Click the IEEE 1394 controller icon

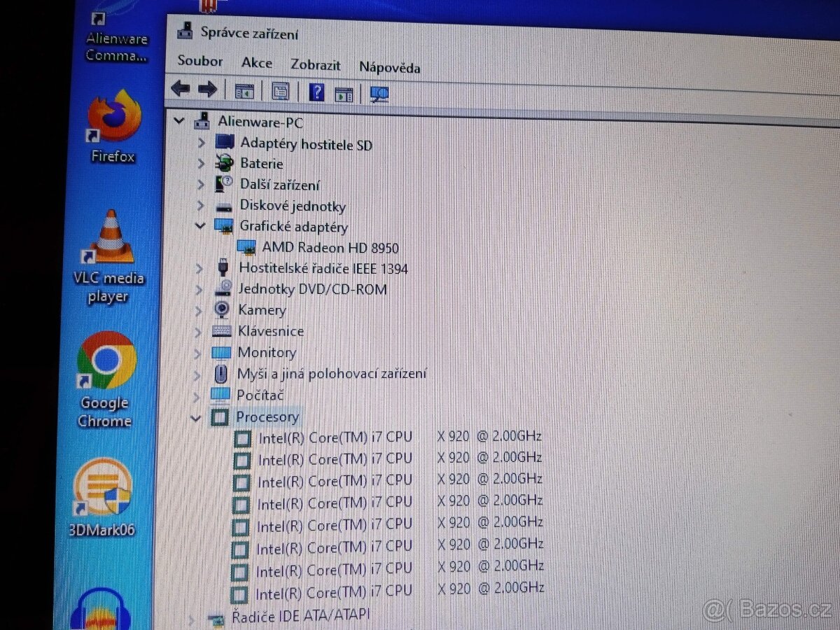pos(223,267)
